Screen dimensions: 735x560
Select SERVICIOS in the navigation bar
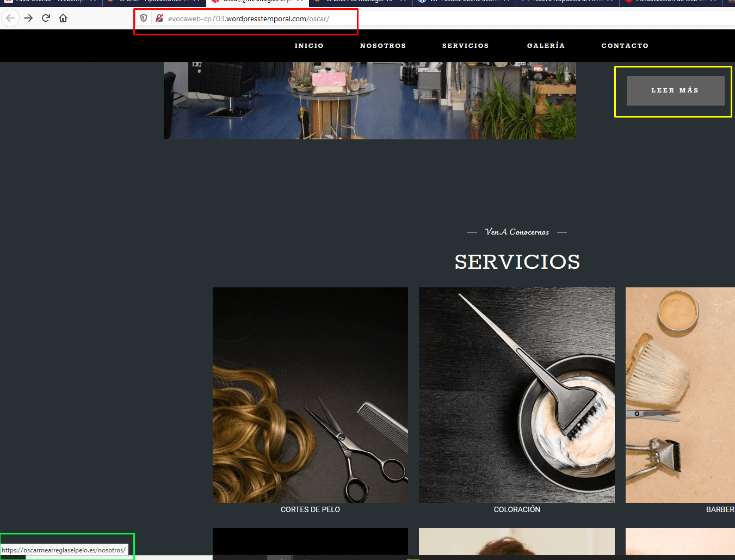pyautogui.click(x=465, y=46)
